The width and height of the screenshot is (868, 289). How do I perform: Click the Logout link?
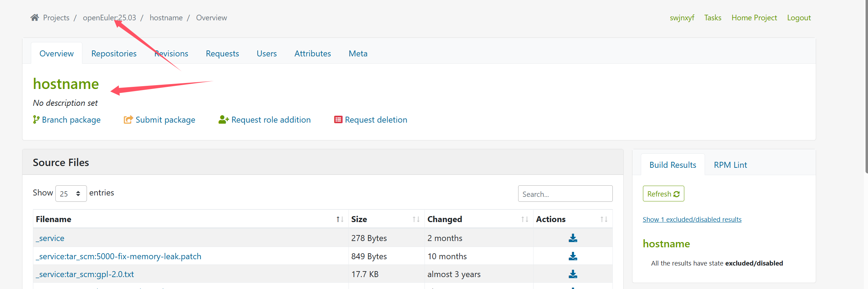point(799,18)
